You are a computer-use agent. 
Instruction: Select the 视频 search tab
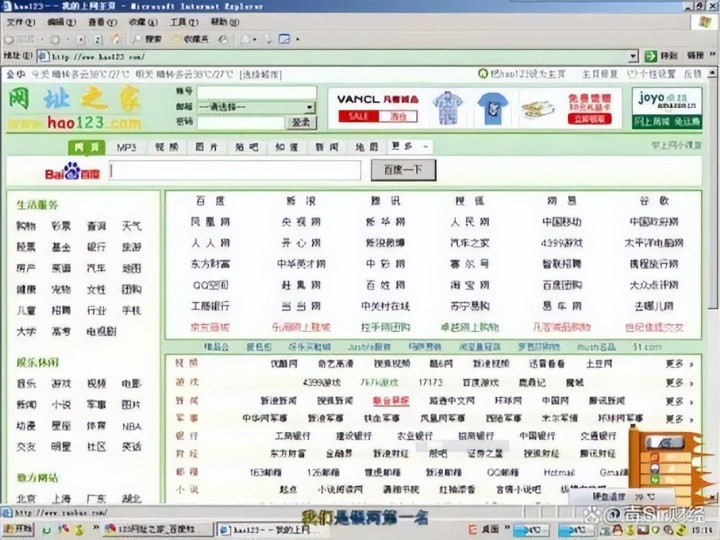pos(166,147)
